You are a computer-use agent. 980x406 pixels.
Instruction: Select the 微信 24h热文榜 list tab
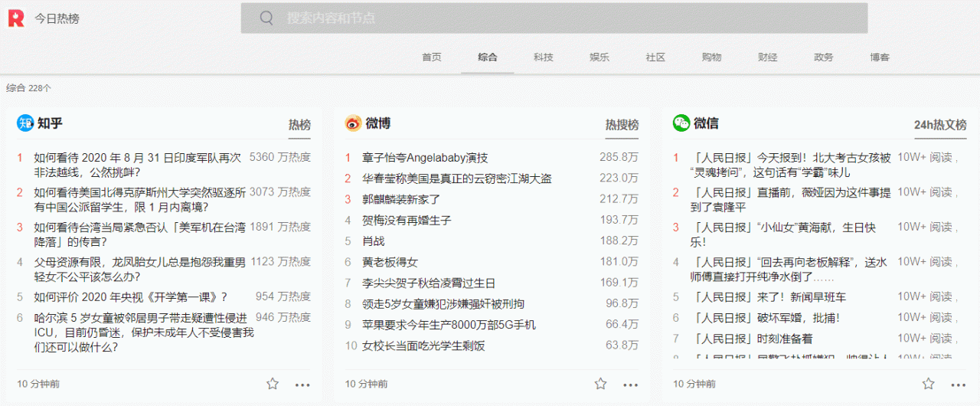(x=940, y=125)
